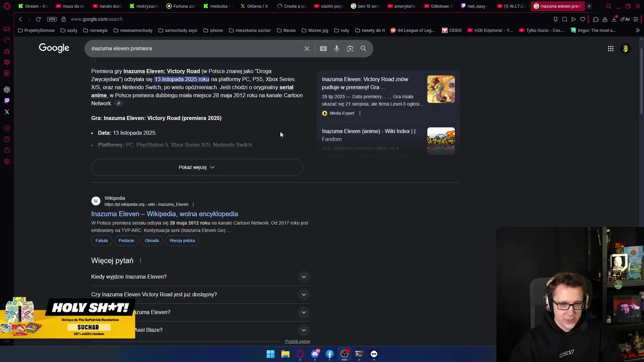Click Prześlij opinię feedback link
Screen dimensions: 644x362
tap(297, 341)
